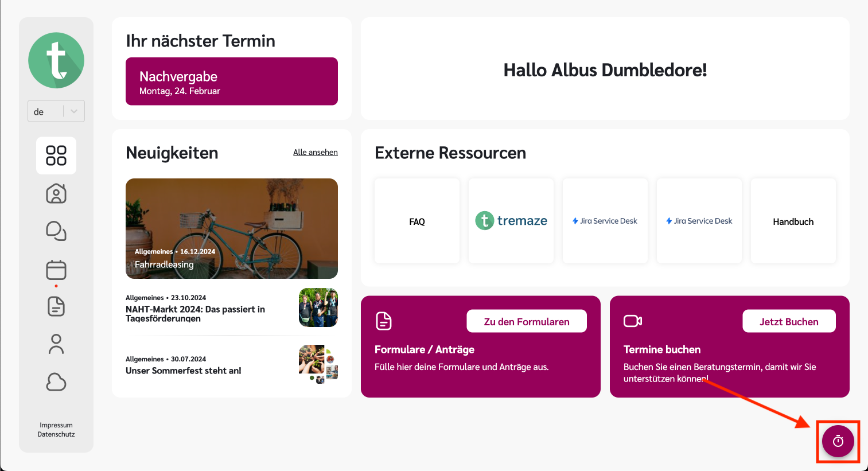The height and width of the screenshot is (471, 868).
Task: Expand the language dropdown showing de
Action: (x=56, y=111)
